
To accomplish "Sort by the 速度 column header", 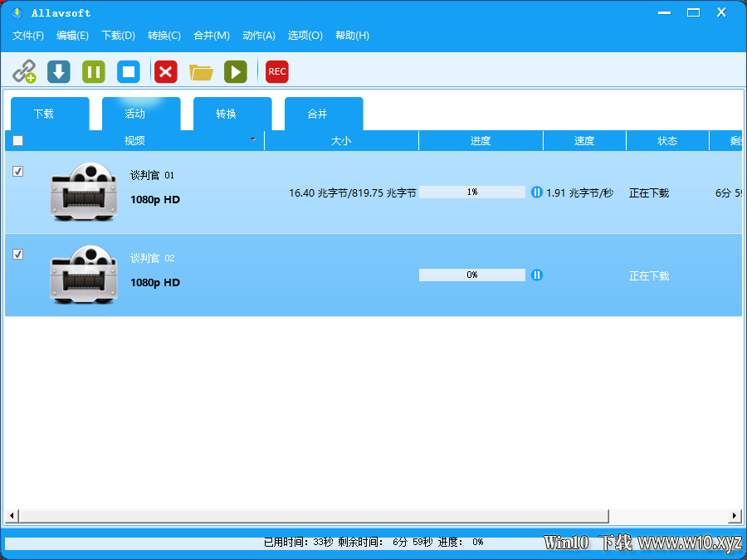I will 584,140.
